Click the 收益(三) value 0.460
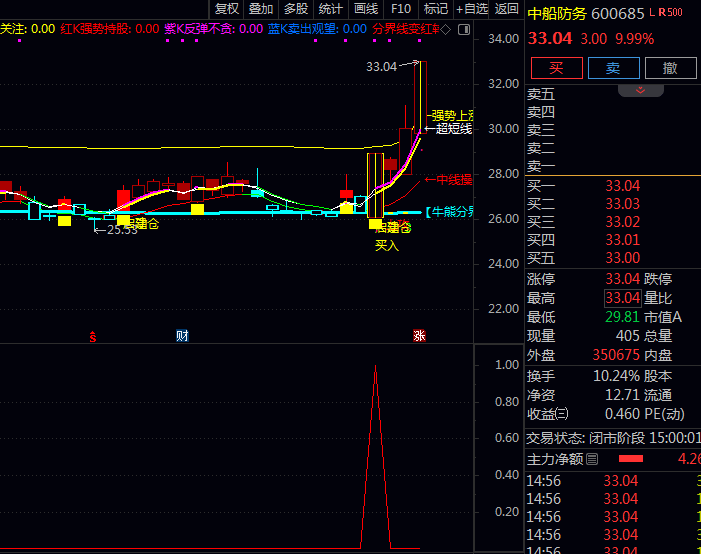This screenshot has height=554, width=701. pyautogui.click(x=622, y=414)
